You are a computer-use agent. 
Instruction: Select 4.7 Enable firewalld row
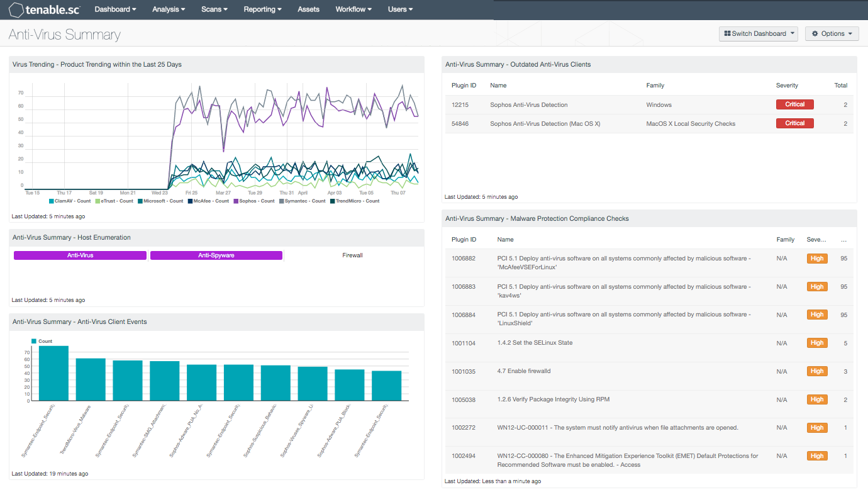pyautogui.click(x=649, y=376)
